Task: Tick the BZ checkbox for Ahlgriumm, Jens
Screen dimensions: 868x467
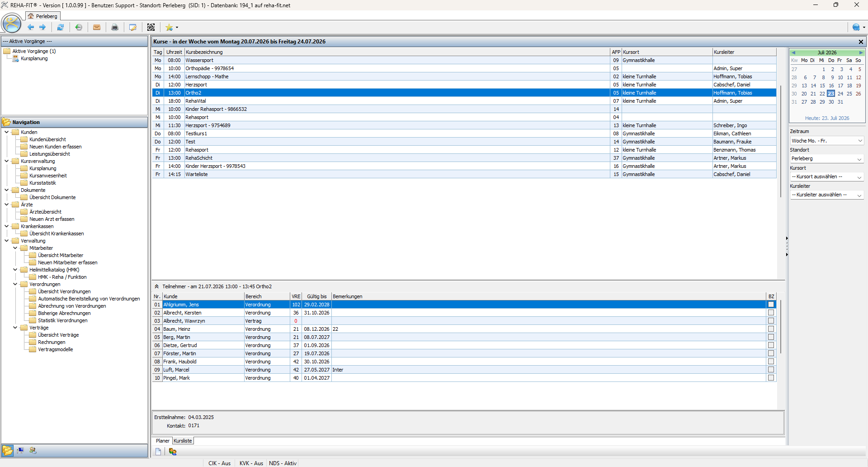Action: (x=771, y=305)
